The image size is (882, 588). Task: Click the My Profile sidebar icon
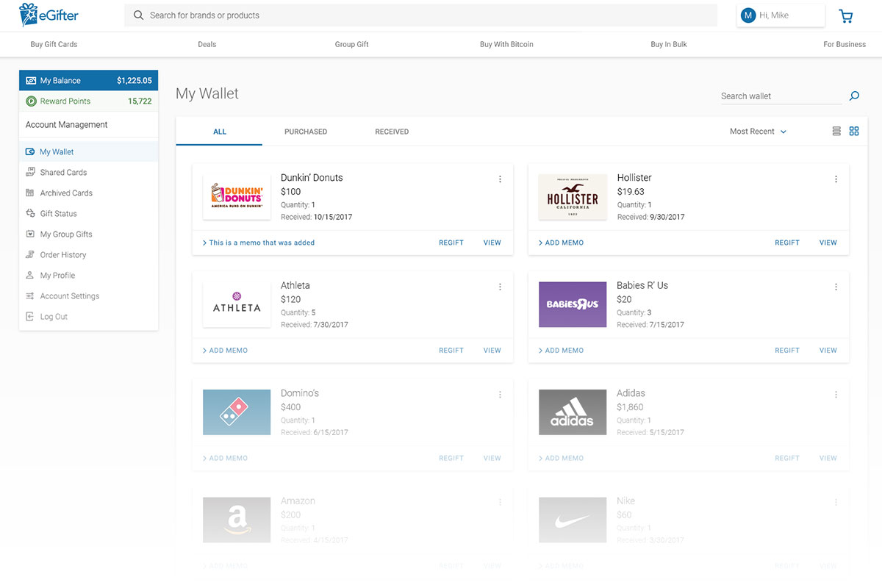pyautogui.click(x=30, y=275)
